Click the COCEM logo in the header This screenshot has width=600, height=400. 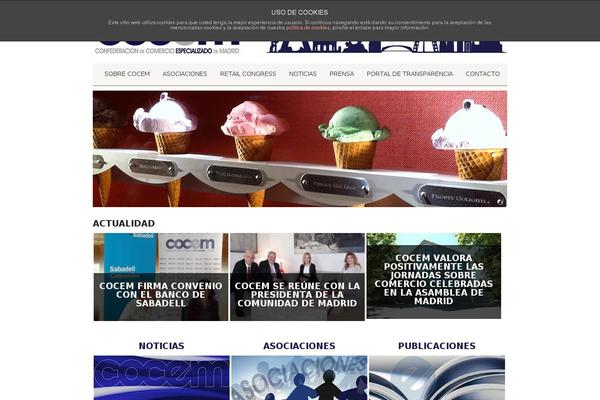[x=167, y=47]
